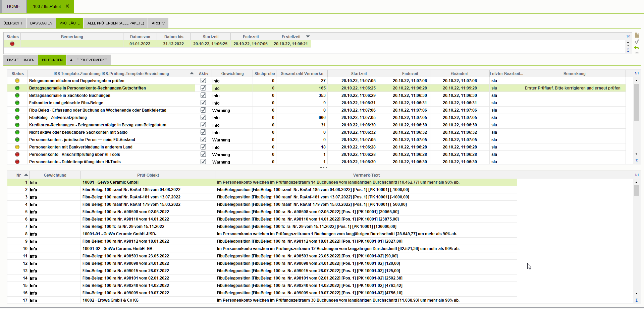644x309 pixels.
Task: Click the sum icon in the Prüfungen table
Action: click(636, 161)
